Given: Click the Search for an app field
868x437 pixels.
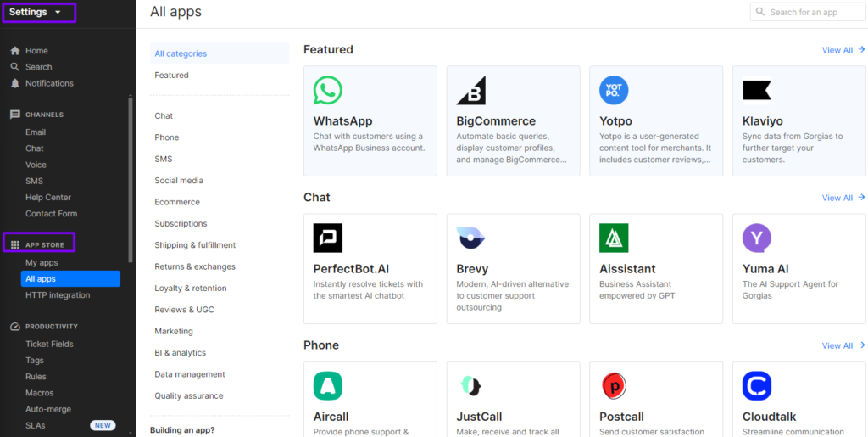Looking at the screenshot, I should point(808,12).
